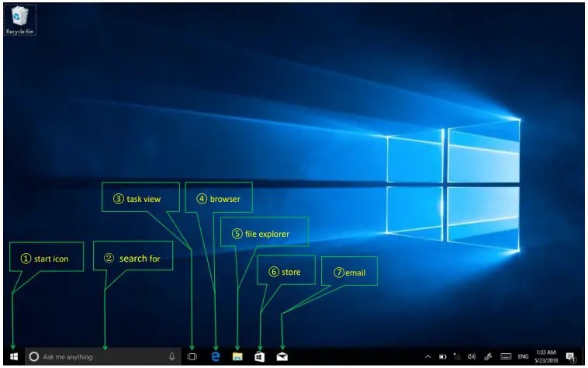Open the Windows Start menu
Screen dimensions: 588x368
tap(14, 356)
